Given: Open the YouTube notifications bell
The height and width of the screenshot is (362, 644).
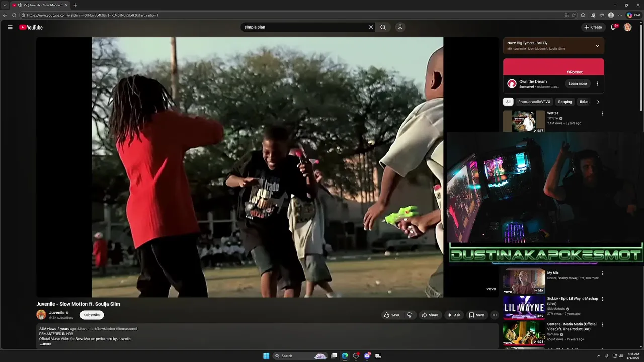Looking at the screenshot, I should point(613,27).
